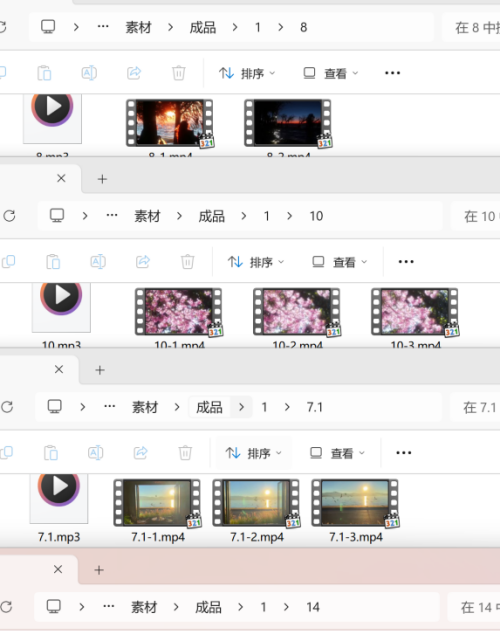Open more options ellipsis in folder 8 toolbar
This screenshot has width=501, height=634.
392,73
